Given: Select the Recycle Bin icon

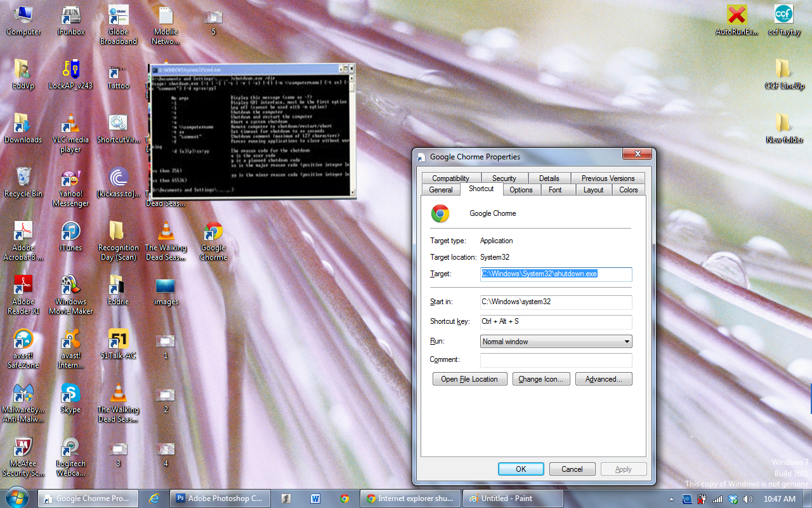Looking at the screenshot, I should [x=23, y=182].
